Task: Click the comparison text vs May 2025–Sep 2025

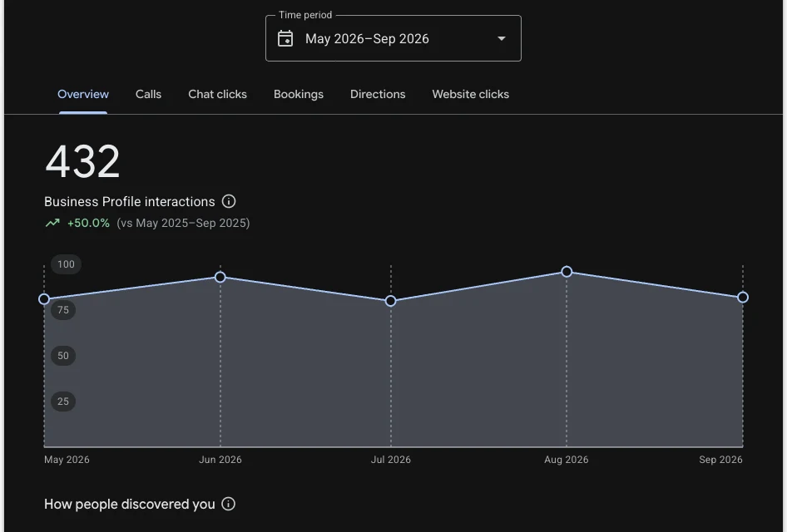Action: (x=183, y=223)
